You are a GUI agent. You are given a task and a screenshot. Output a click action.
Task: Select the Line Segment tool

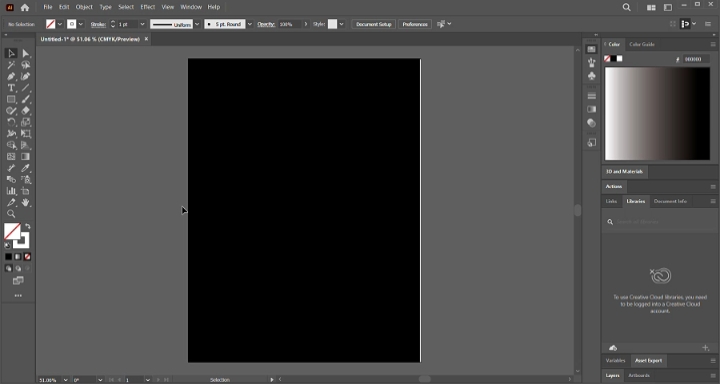point(26,88)
